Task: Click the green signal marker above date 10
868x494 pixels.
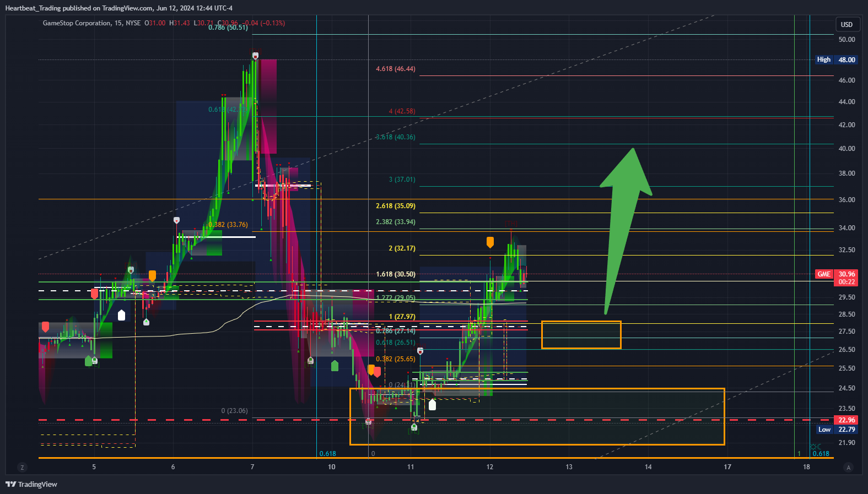Action: click(335, 366)
